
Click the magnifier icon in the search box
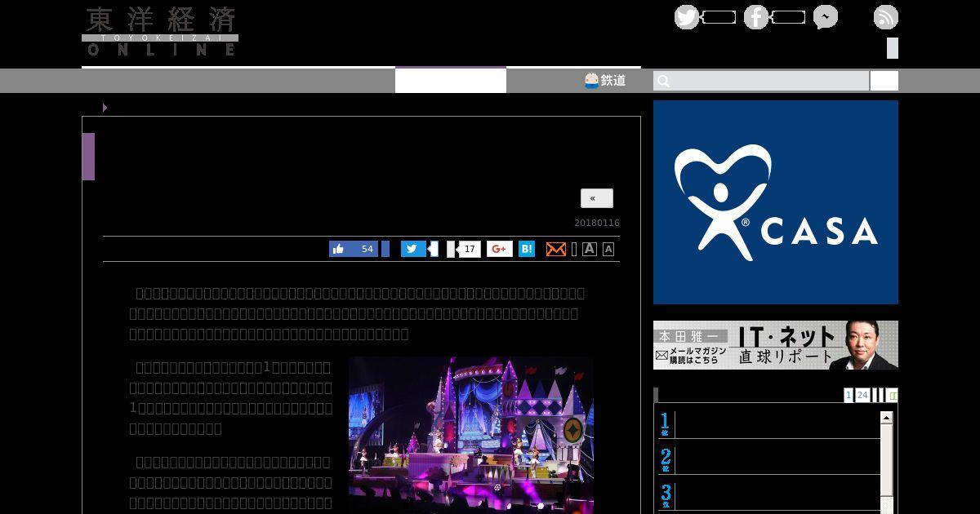coord(663,81)
